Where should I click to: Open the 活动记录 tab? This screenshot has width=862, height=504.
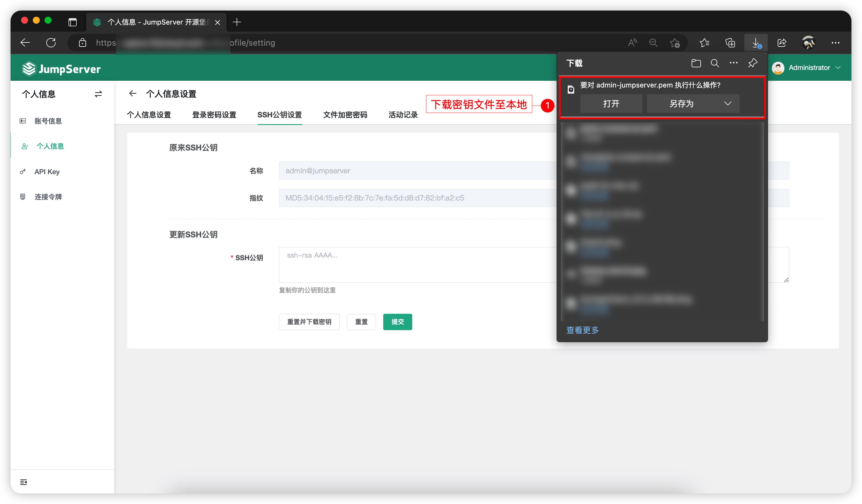[403, 115]
